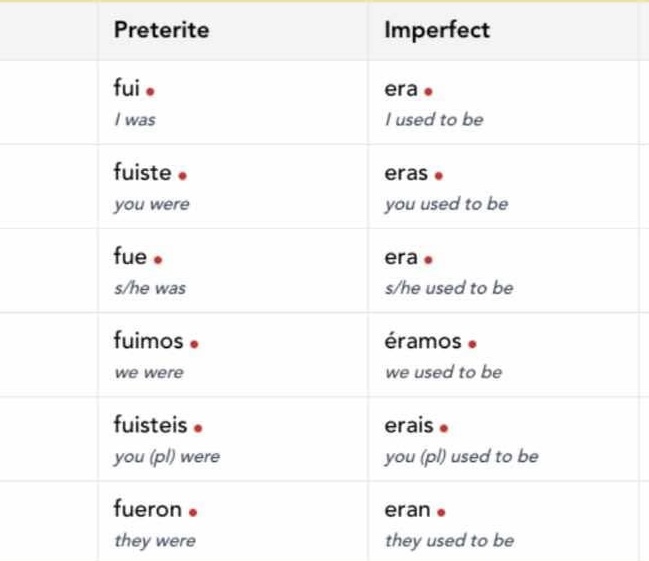This screenshot has height=561, width=649.
Task: Play audio dot next to fui
Action: (150, 91)
